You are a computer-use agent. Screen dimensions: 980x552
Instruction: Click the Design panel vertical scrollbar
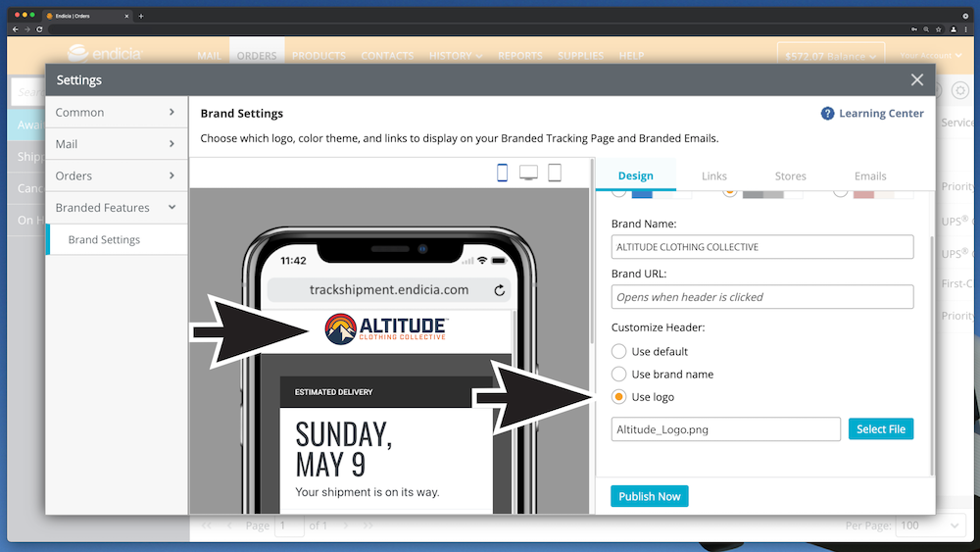click(932, 356)
